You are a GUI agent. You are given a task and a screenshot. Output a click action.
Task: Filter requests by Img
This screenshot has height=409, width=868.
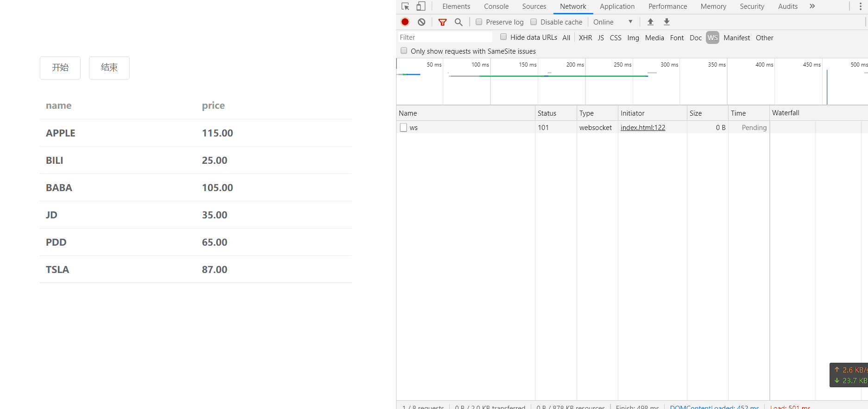pos(633,38)
